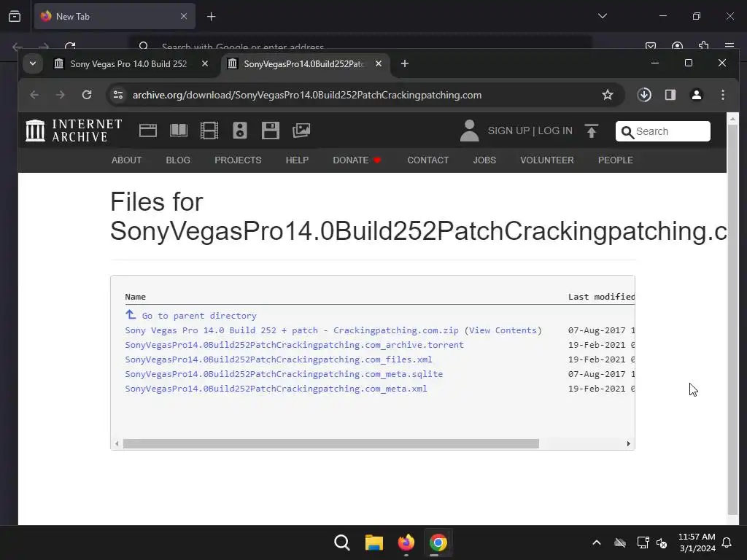The width and height of the screenshot is (747, 560).
Task: Open the Software floppy disk icon
Action: click(x=270, y=131)
